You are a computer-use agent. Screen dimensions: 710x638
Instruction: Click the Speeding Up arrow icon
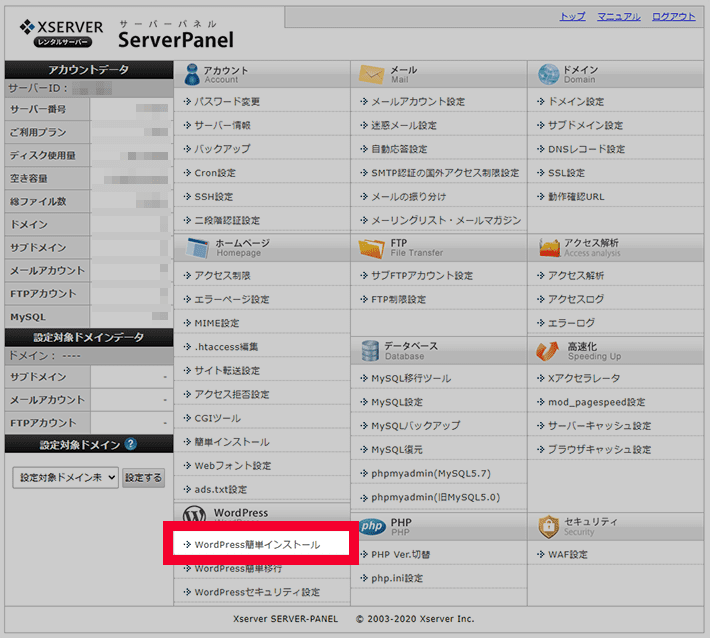[x=547, y=351]
